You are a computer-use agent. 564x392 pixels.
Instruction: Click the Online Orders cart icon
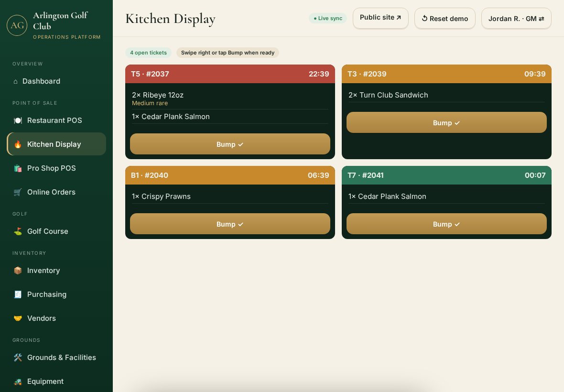coord(18,192)
